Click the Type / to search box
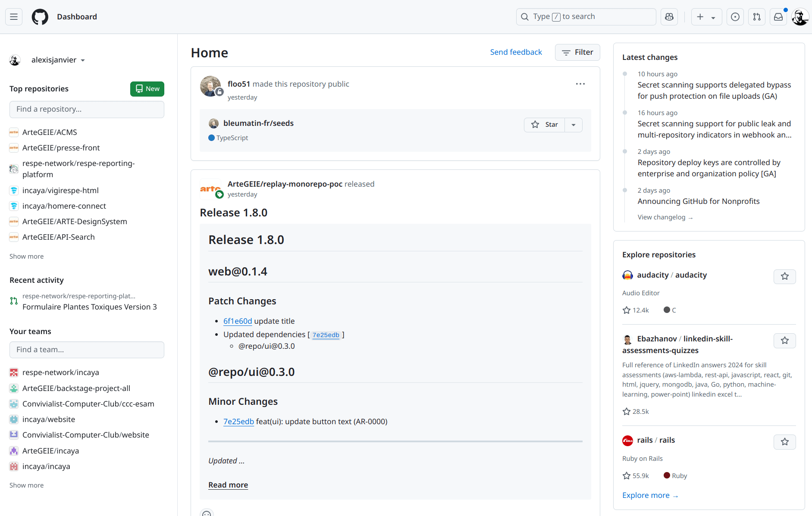The image size is (812, 516). tap(586, 17)
